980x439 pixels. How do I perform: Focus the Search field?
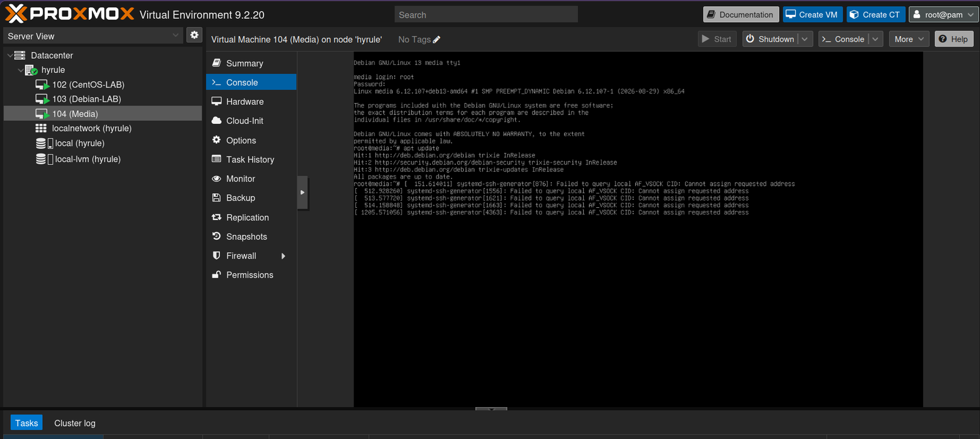coord(486,15)
